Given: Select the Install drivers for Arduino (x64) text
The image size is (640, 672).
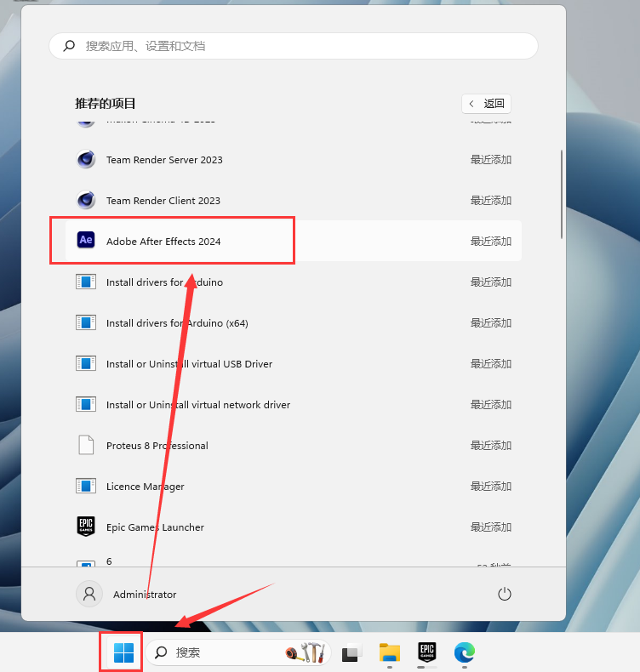Looking at the screenshot, I should click(177, 323).
